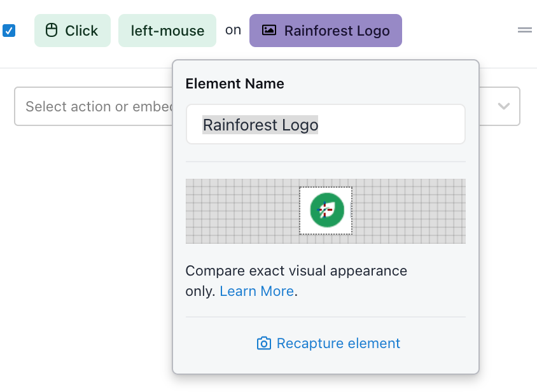
Task: Select the left-mouse option pill
Action: tap(167, 31)
